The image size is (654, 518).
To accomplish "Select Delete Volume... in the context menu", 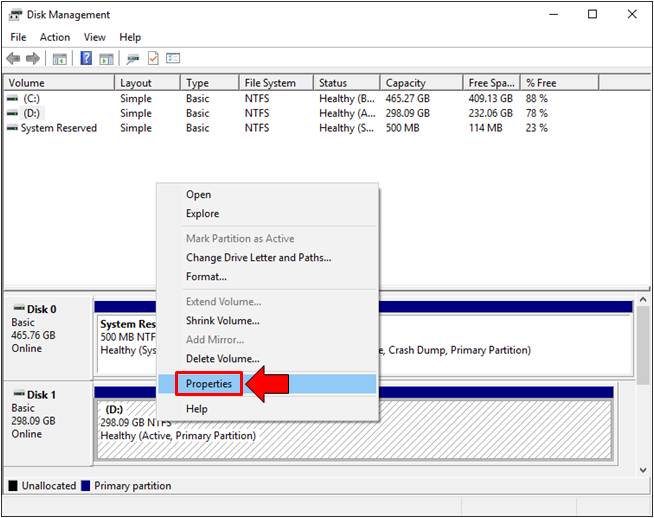I will pos(267,359).
